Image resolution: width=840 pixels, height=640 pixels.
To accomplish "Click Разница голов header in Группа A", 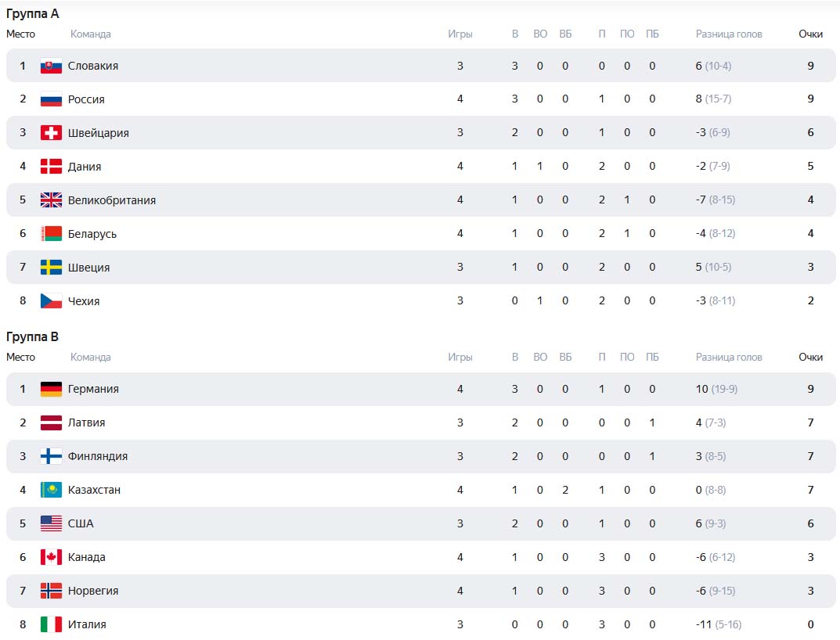I will pyautogui.click(x=729, y=34).
